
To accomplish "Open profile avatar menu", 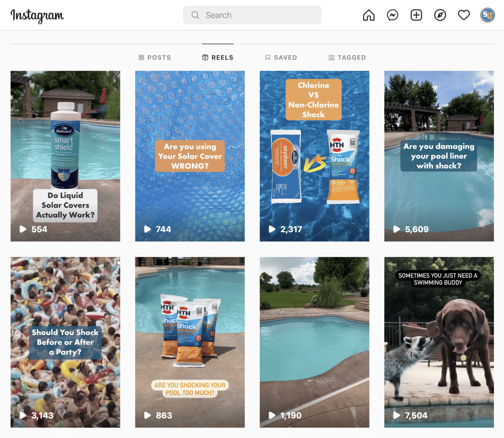I will click(488, 15).
